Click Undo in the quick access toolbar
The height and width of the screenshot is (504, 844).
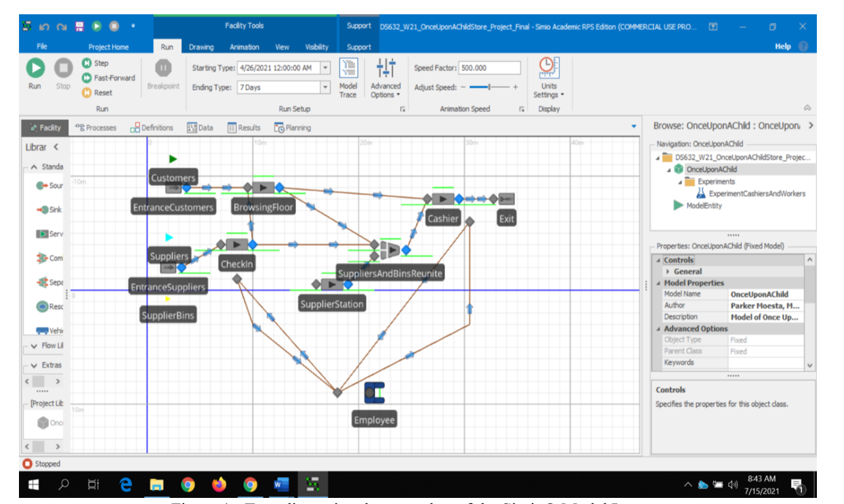click(x=44, y=26)
